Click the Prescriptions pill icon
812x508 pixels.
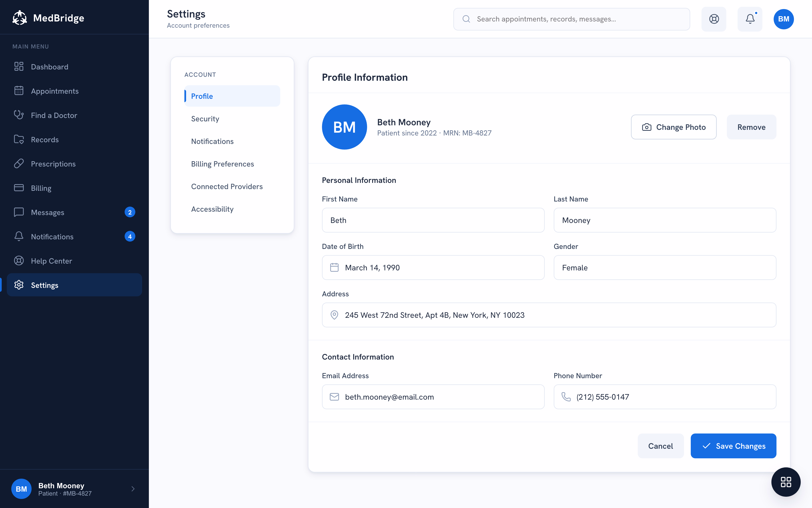coord(19,164)
